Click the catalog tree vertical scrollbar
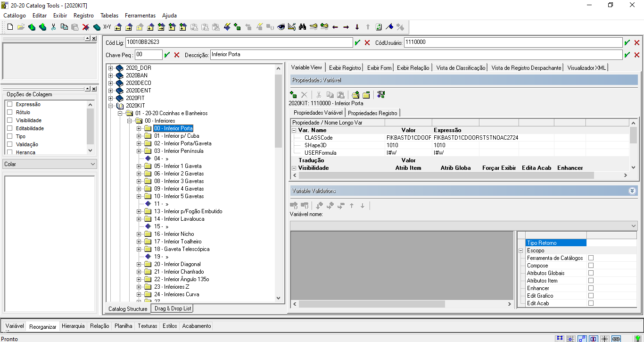The width and height of the screenshot is (644, 342). [x=278, y=183]
